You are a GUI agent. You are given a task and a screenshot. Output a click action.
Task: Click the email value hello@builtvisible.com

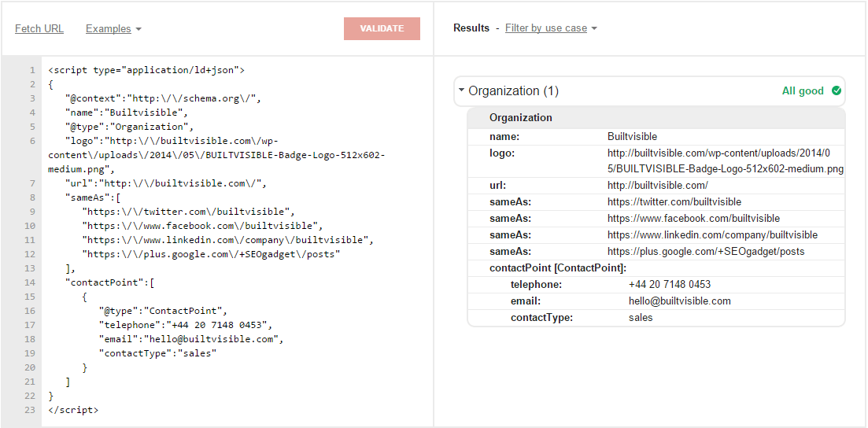point(679,301)
